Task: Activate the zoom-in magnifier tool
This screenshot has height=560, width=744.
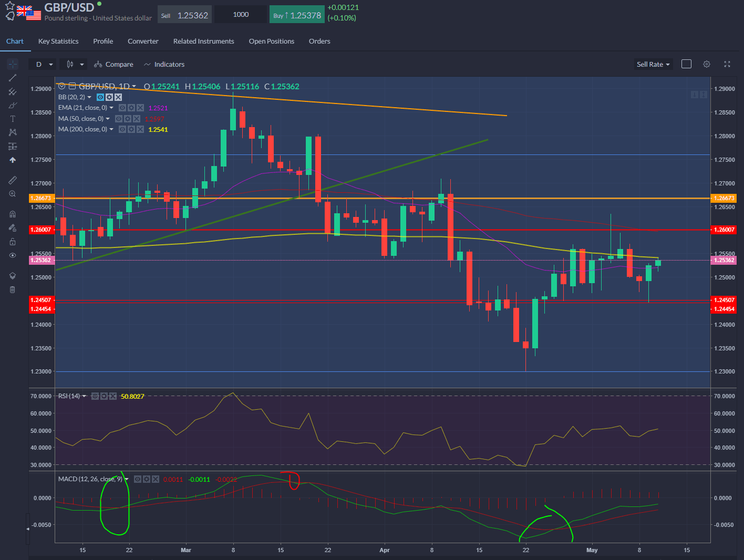Action: (13, 194)
